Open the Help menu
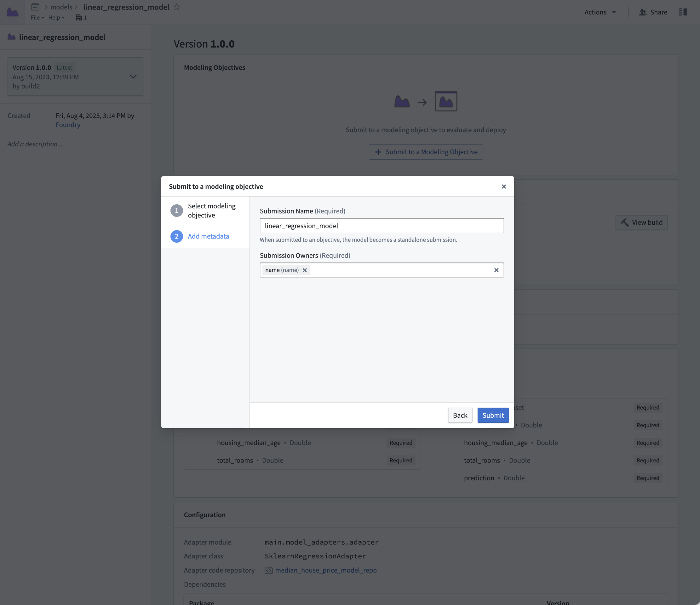The image size is (700, 605). pos(56,18)
